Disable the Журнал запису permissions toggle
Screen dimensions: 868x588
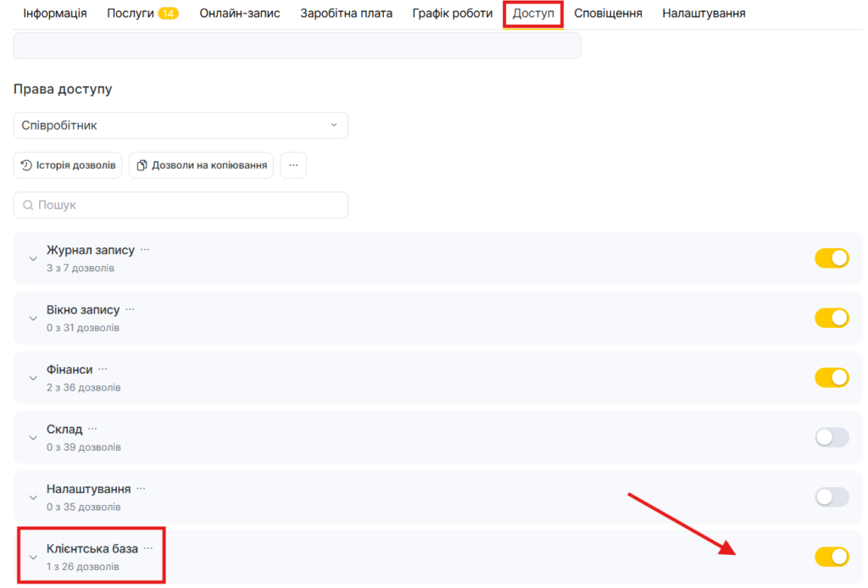(831, 258)
